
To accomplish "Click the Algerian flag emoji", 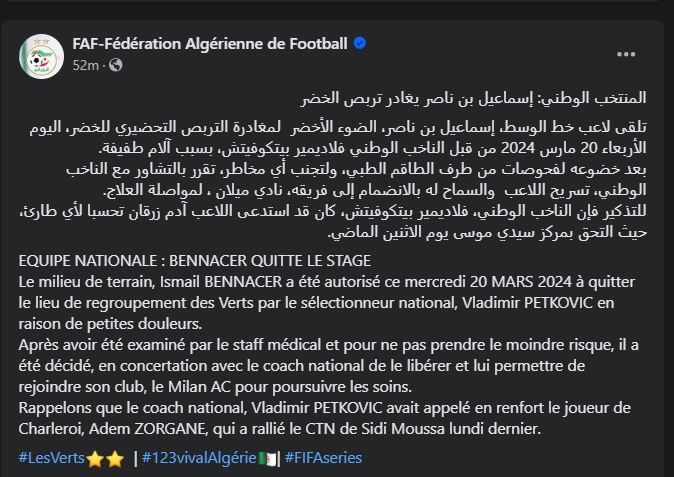I will (x=268, y=458).
